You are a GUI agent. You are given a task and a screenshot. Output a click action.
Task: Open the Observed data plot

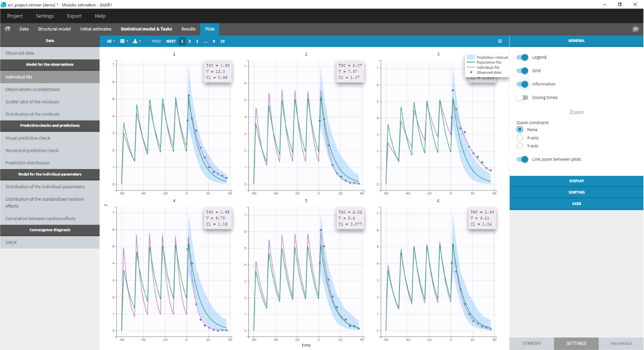50,53
